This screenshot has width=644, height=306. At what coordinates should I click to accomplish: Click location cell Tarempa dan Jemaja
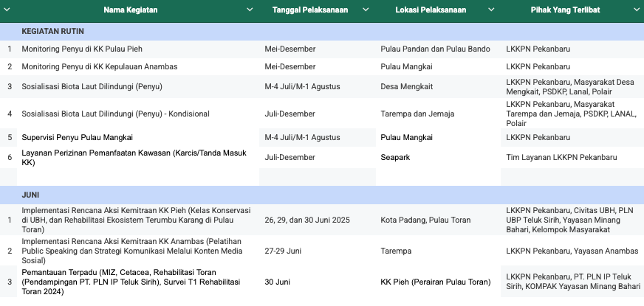[x=438, y=114]
